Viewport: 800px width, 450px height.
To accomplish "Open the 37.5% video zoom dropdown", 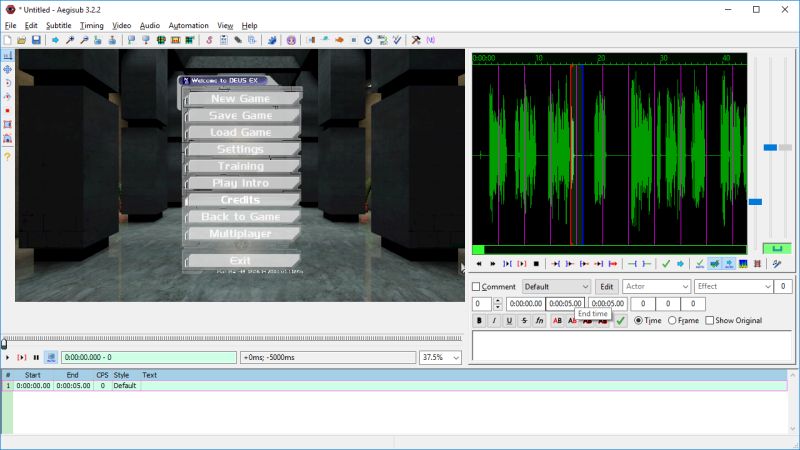I will point(440,357).
